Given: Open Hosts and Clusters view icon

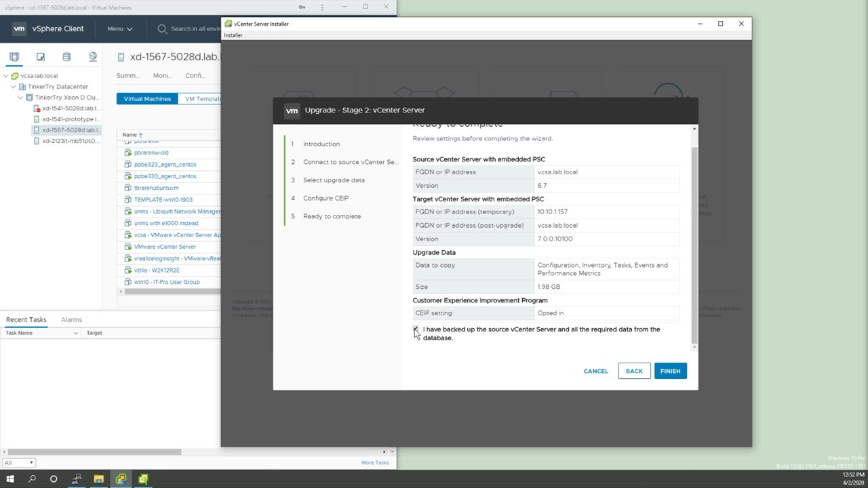Looking at the screenshot, I should point(14,57).
